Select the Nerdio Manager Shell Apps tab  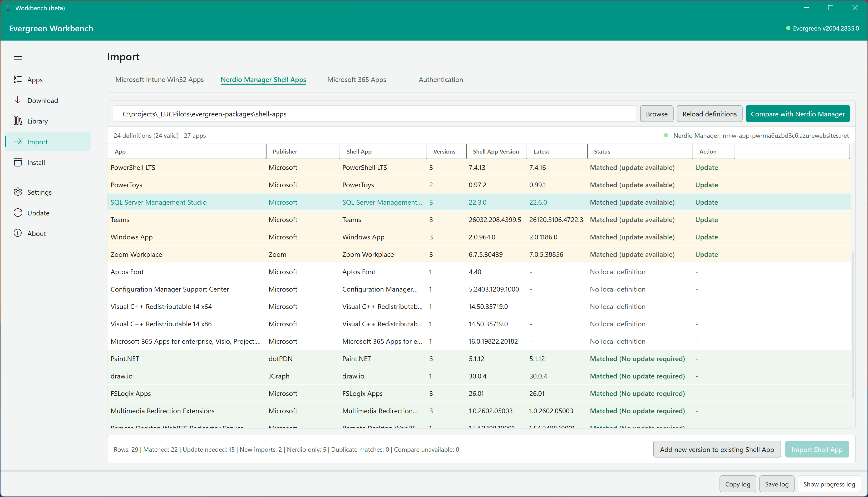pyautogui.click(x=263, y=80)
